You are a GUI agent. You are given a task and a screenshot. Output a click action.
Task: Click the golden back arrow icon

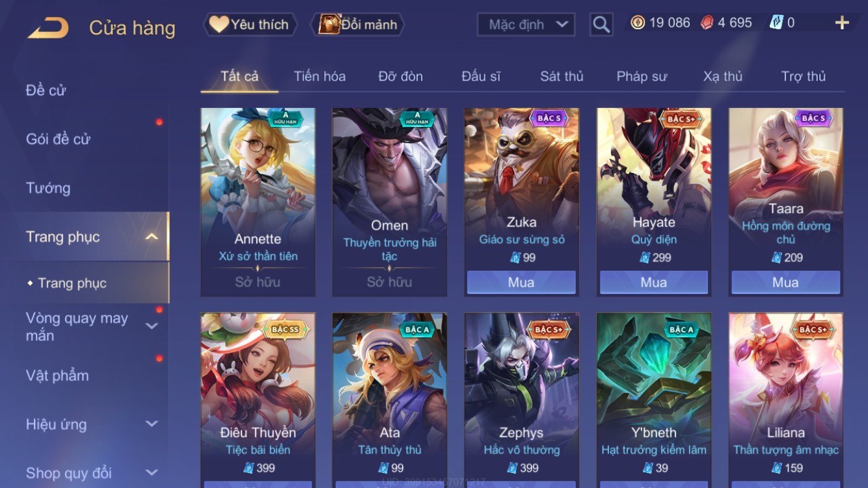point(47,28)
